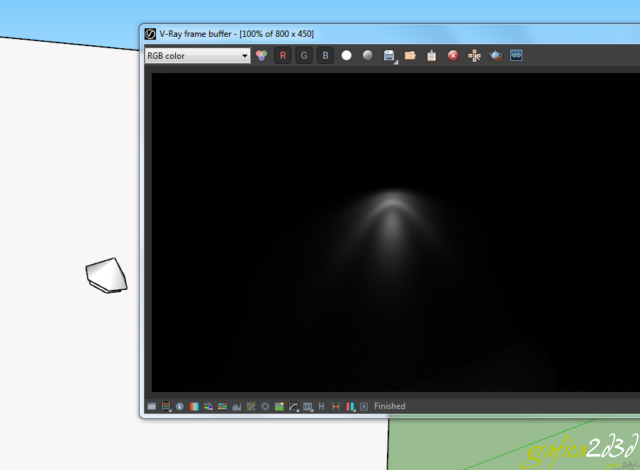The image size is (640, 470).
Task: Toggle the red (R) channel
Action: [x=282, y=55]
